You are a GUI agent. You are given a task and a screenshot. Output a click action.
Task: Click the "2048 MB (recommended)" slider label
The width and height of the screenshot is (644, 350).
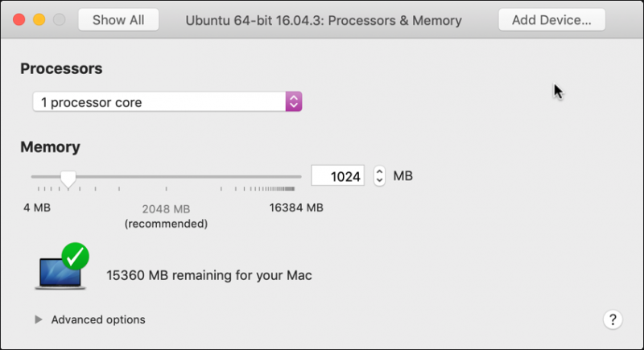[x=166, y=216]
